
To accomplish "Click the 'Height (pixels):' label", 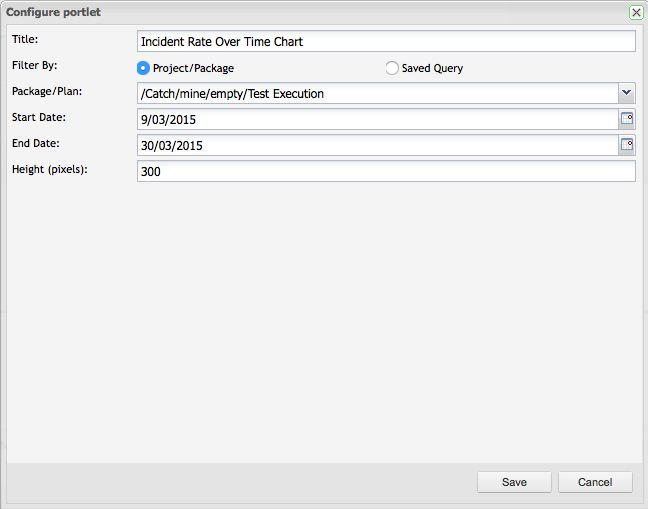I will coord(50,169).
